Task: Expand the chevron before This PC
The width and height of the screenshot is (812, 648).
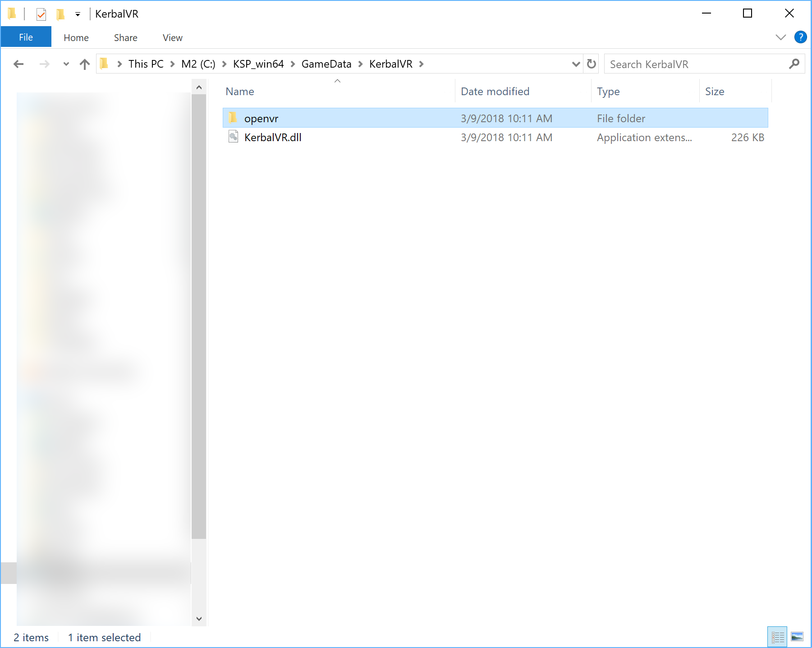Action: 119,64
